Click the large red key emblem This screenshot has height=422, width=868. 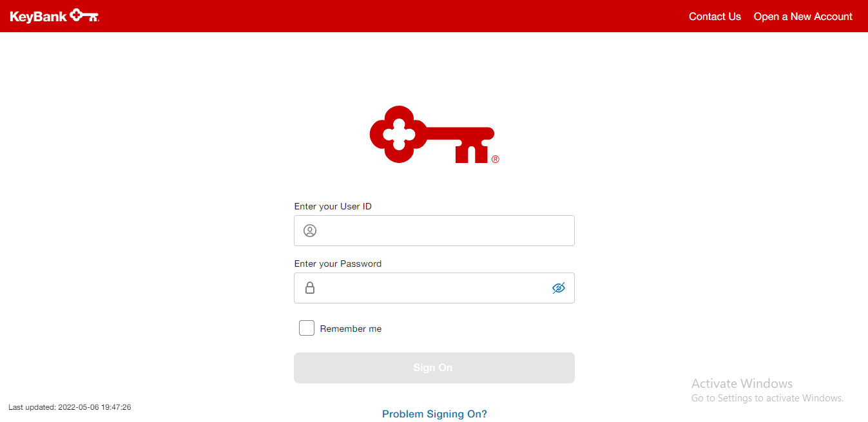coord(425,134)
